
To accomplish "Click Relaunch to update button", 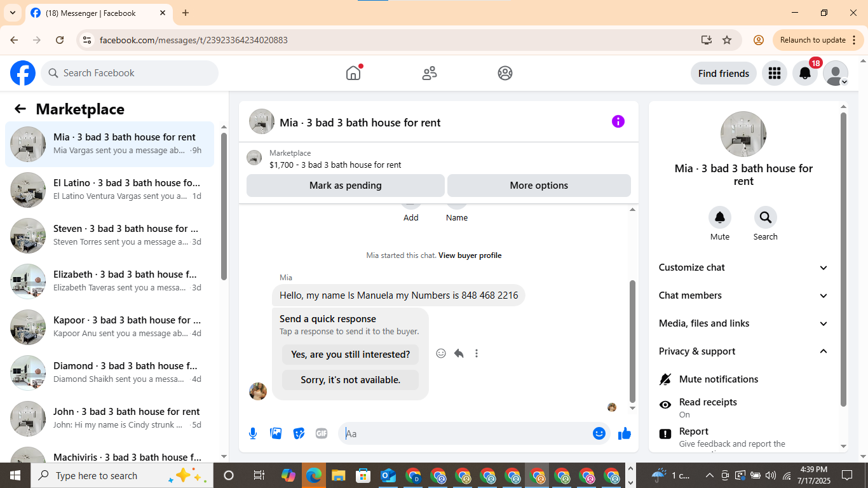I will [818, 40].
